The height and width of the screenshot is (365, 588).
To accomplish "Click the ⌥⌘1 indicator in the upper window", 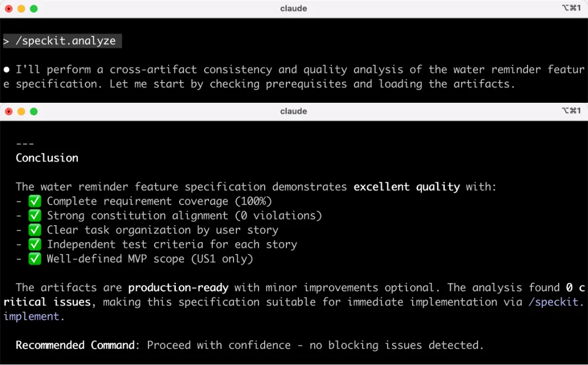I will (571, 8).
